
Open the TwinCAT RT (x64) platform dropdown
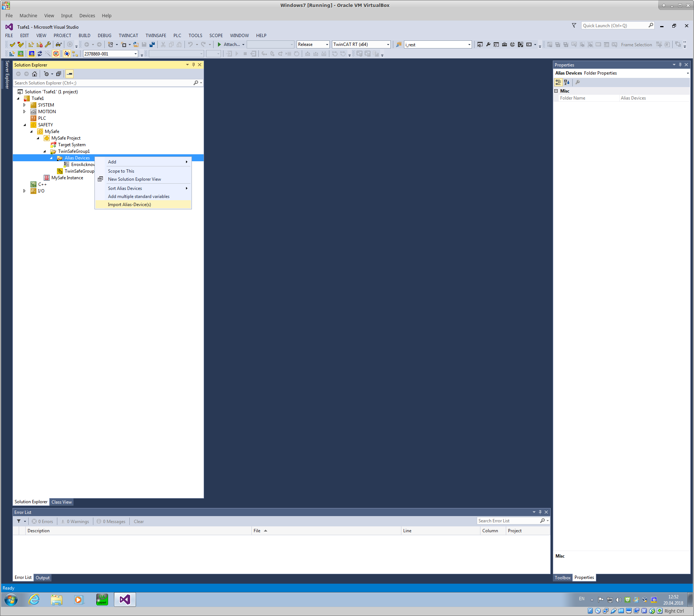pos(388,44)
